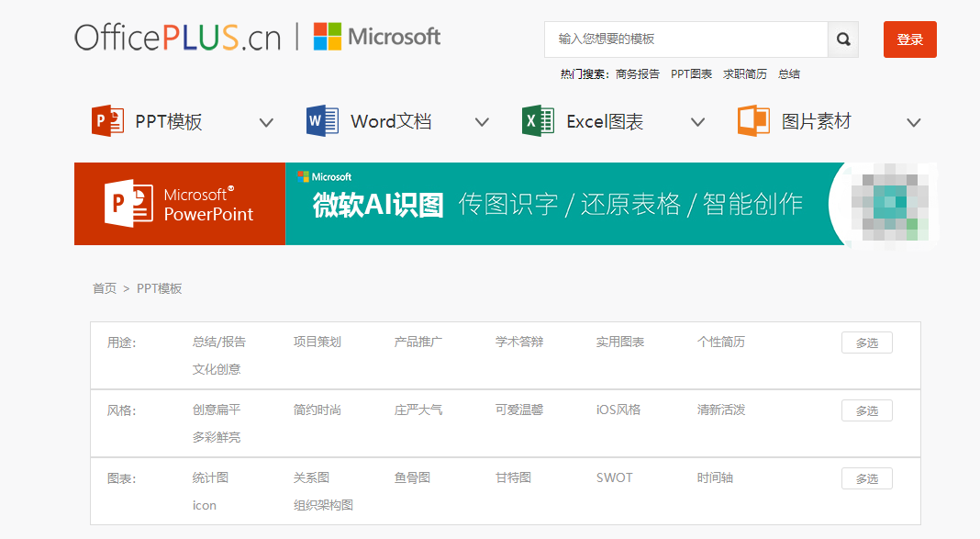980x539 pixels.
Task: Click hot search term PPT图表
Action: tap(691, 73)
